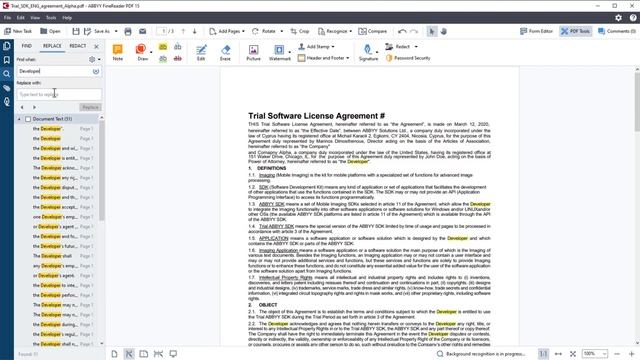Click the Password Security button
This screenshot has width=640, height=360.
[x=408, y=58]
